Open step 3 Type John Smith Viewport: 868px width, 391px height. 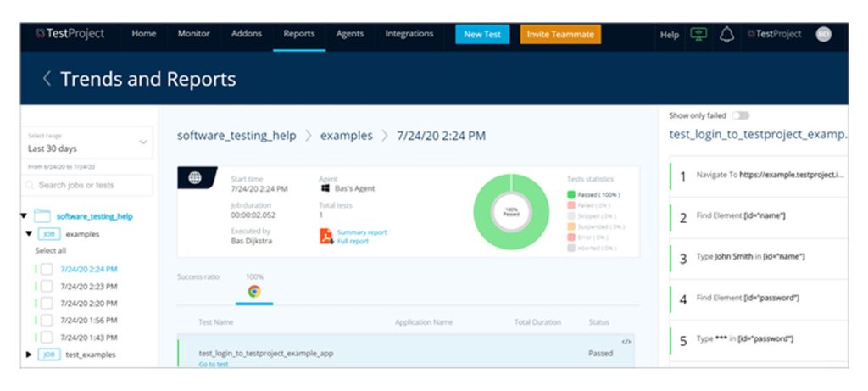[759, 258]
